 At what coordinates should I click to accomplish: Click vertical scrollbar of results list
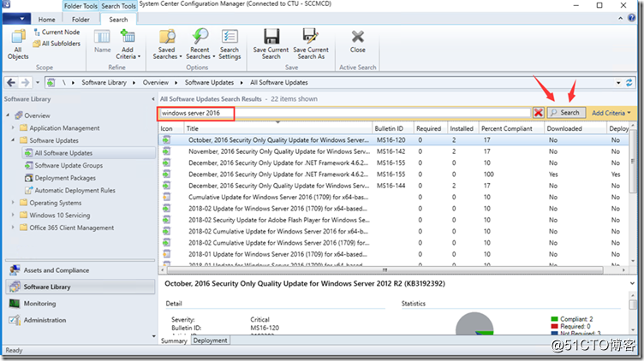[633, 162]
